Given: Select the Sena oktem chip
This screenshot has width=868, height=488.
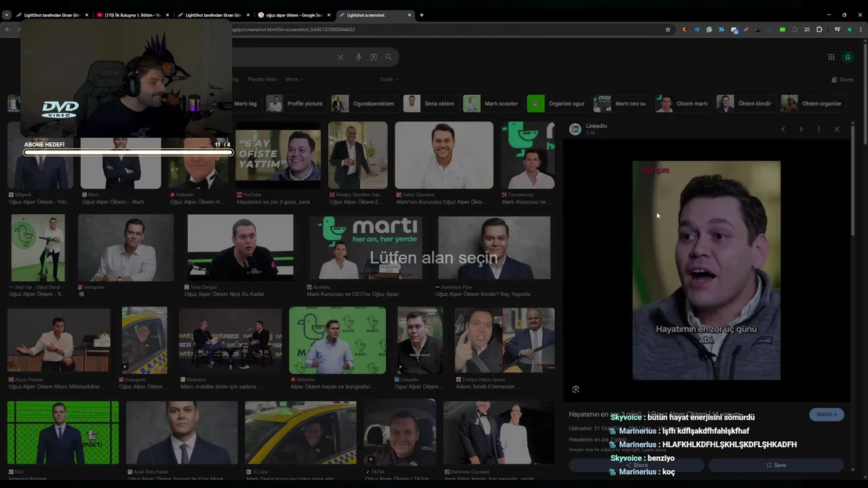Looking at the screenshot, I should pos(430,104).
